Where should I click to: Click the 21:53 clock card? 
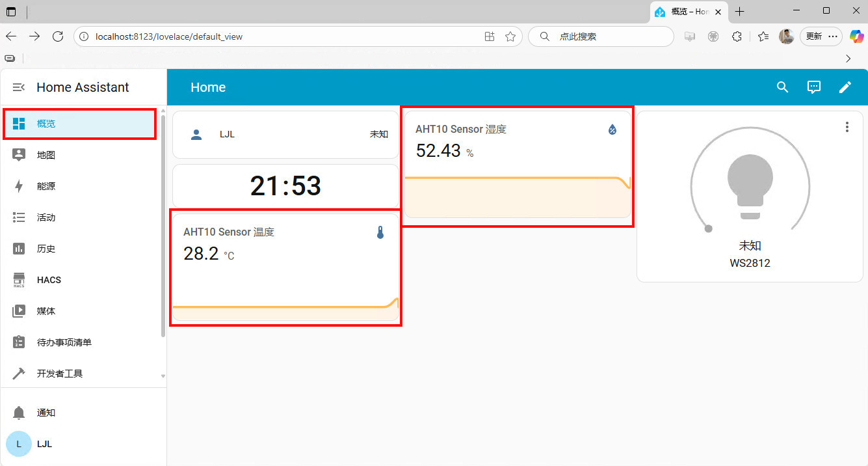pyautogui.click(x=285, y=186)
